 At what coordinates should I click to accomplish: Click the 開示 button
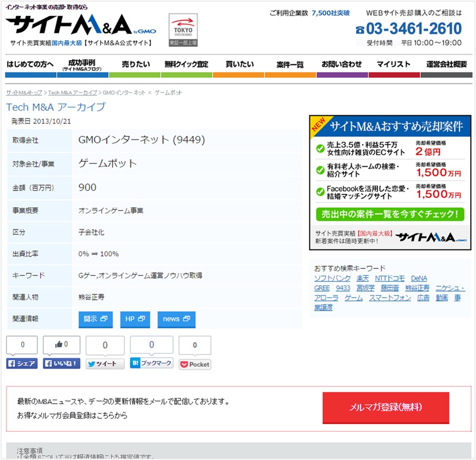(96, 319)
